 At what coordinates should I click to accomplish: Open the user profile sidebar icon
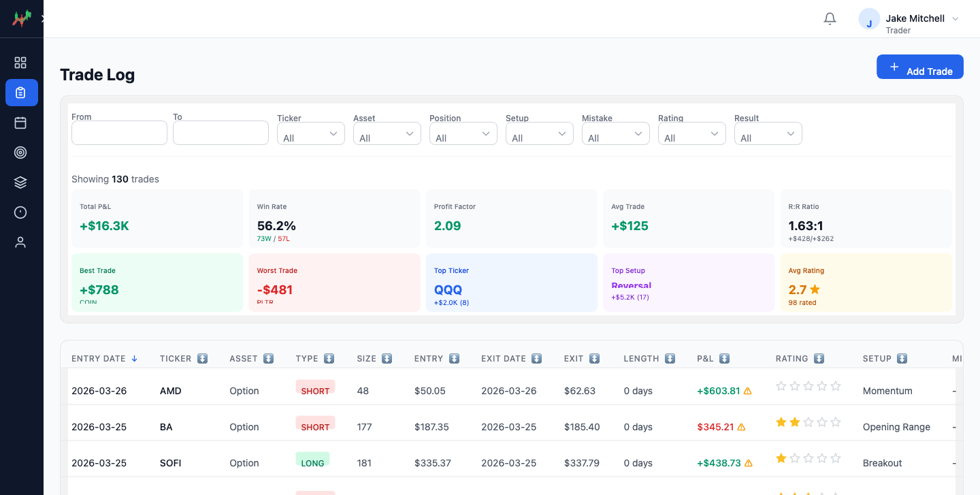pos(20,242)
